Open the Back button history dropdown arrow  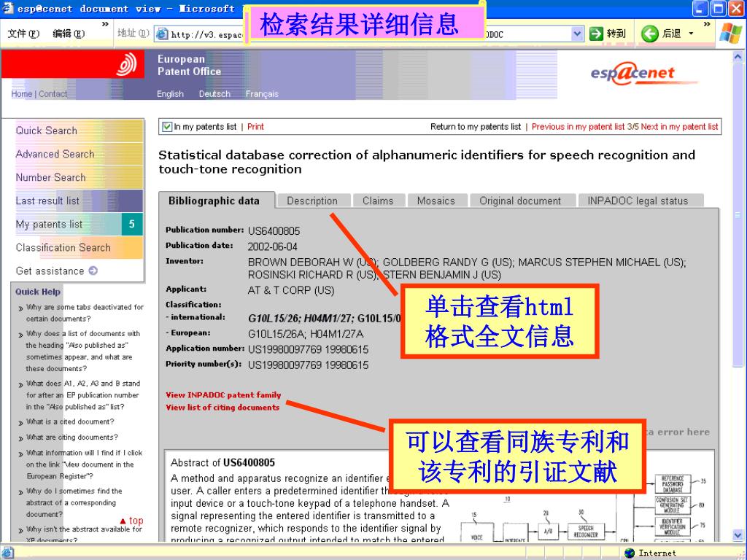(x=692, y=34)
